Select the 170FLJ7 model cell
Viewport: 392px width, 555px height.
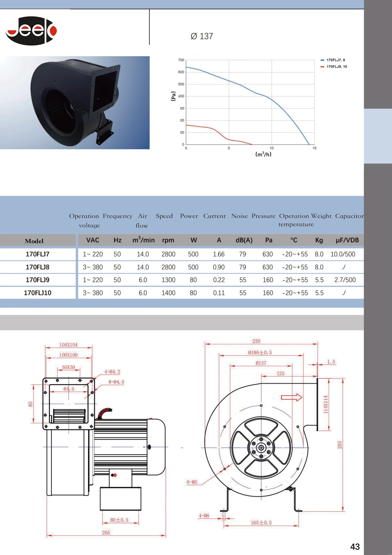(38, 254)
